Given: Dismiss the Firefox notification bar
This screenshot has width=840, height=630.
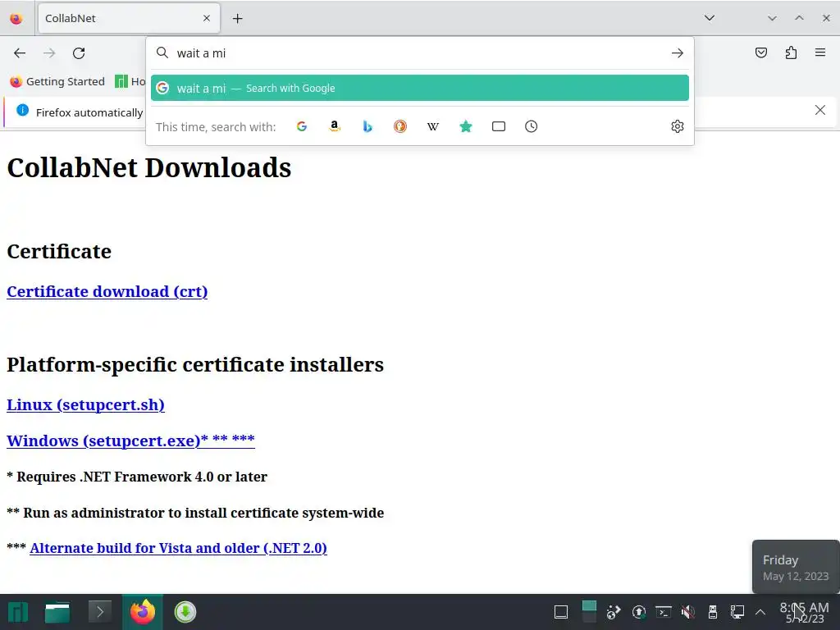Looking at the screenshot, I should point(819,111).
